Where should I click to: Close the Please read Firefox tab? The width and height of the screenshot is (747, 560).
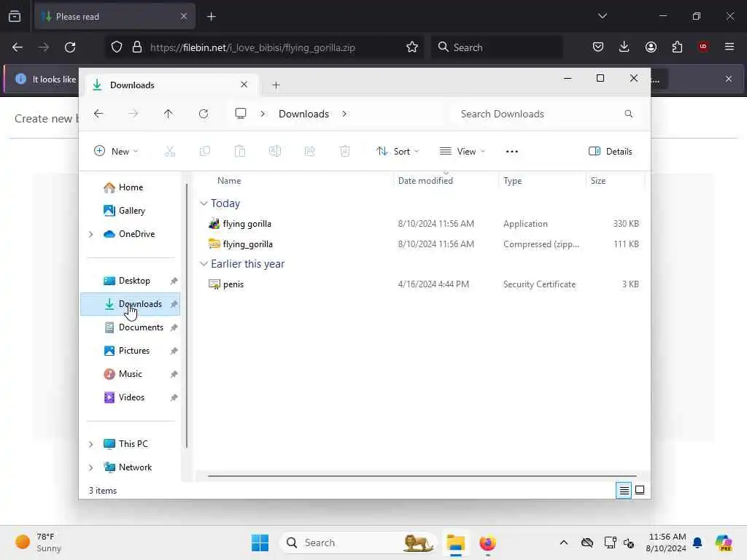(184, 17)
